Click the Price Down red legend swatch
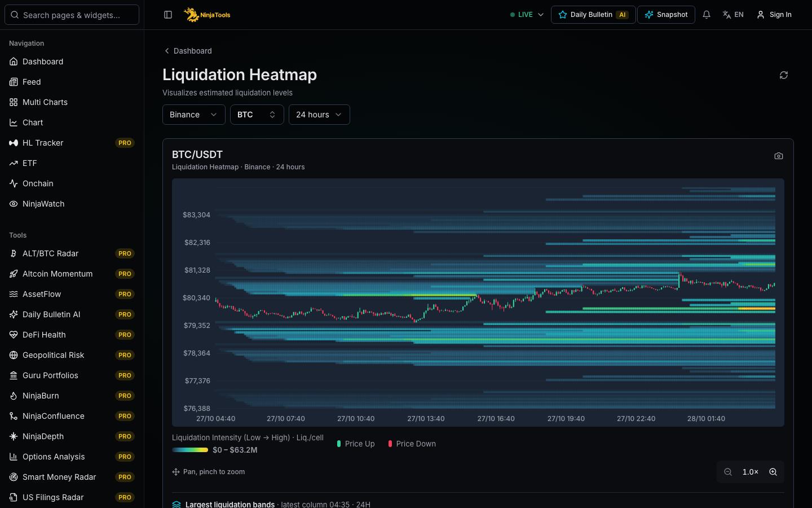 click(x=390, y=444)
